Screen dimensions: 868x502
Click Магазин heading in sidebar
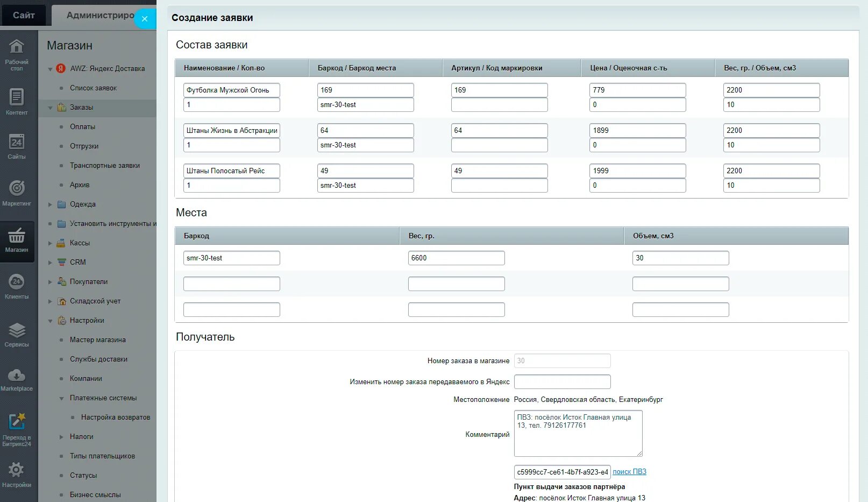click(x=69, y=45)
